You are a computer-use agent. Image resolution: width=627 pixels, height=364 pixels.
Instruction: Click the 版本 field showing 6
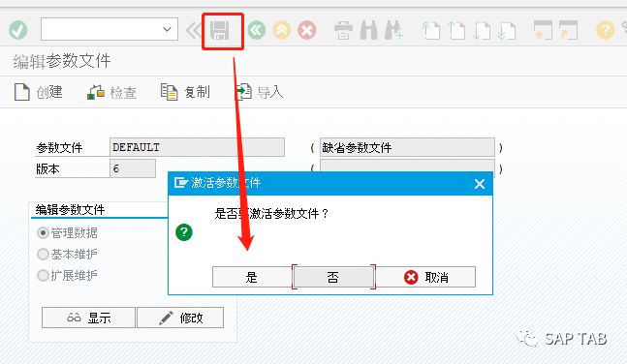(x=133, y=168)
